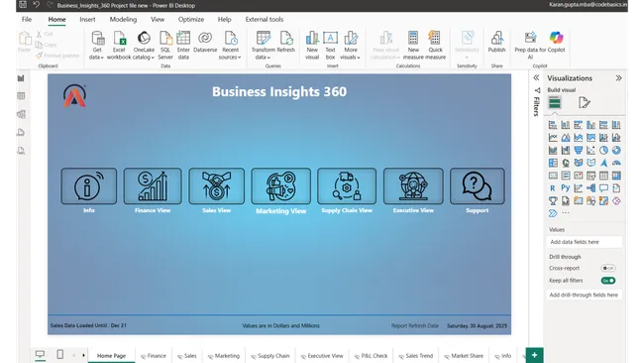The image size is (644, 363).
Task: Click the Refresh icon in the ribbon
Action: pyautogui.click(x=286, y=39)
